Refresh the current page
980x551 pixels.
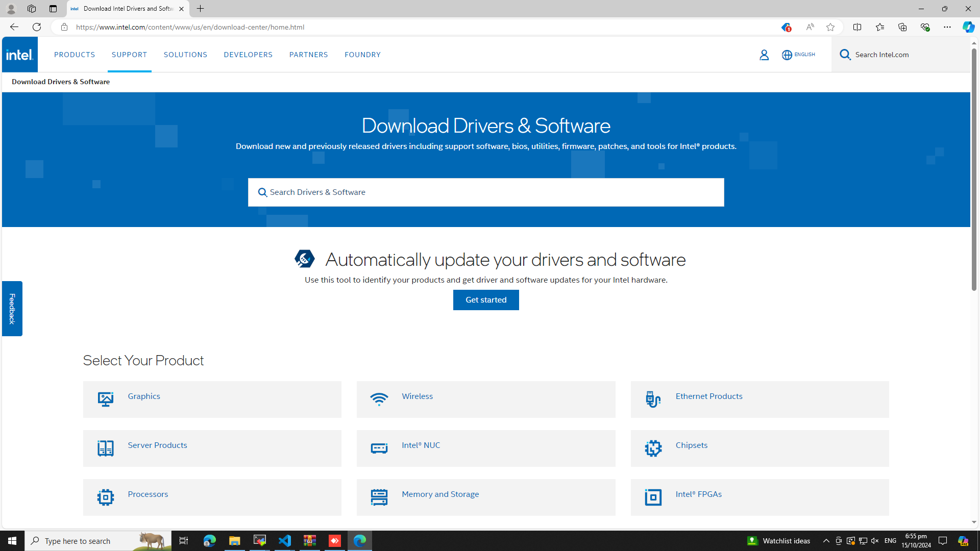37,27
